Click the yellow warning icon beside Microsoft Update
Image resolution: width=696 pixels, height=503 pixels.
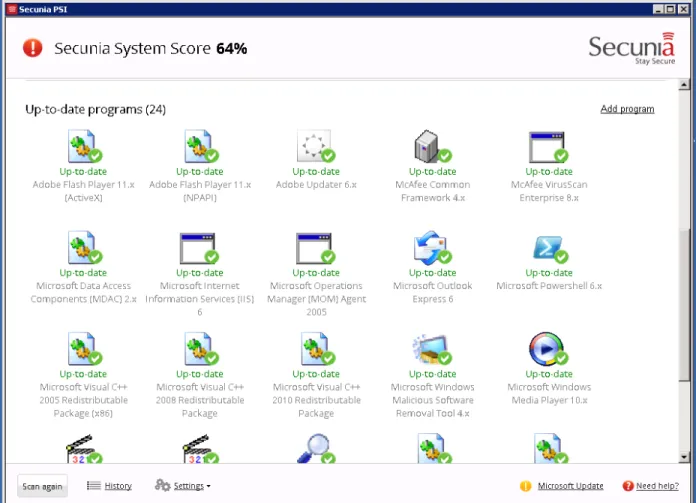[x=526, y=486]
